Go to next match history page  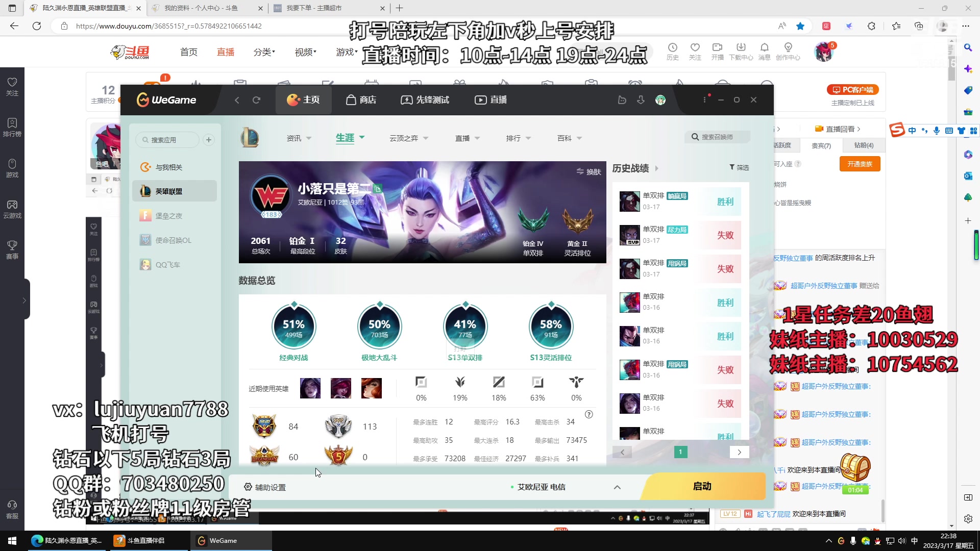pyautogui.click(x=739, y=452)
